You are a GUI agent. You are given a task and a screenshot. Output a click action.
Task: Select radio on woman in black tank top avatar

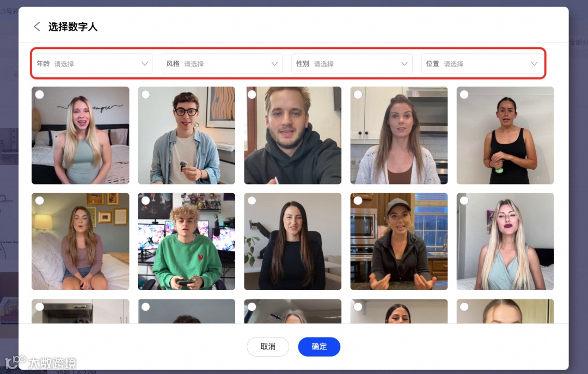coord(464,95)
